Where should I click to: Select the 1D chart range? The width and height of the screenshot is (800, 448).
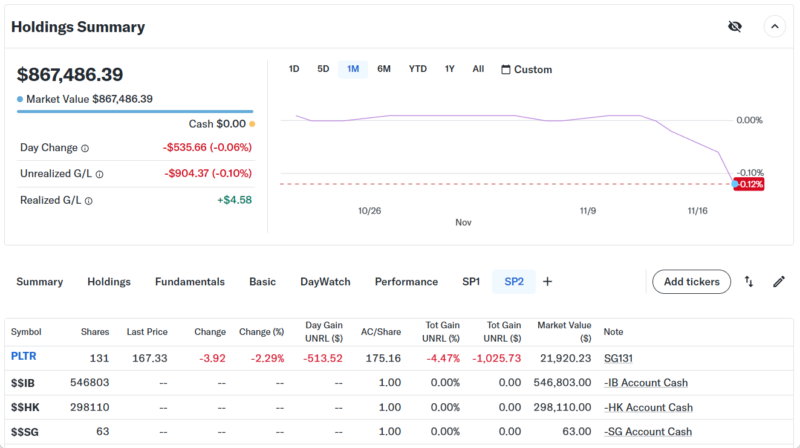point(294,69)
